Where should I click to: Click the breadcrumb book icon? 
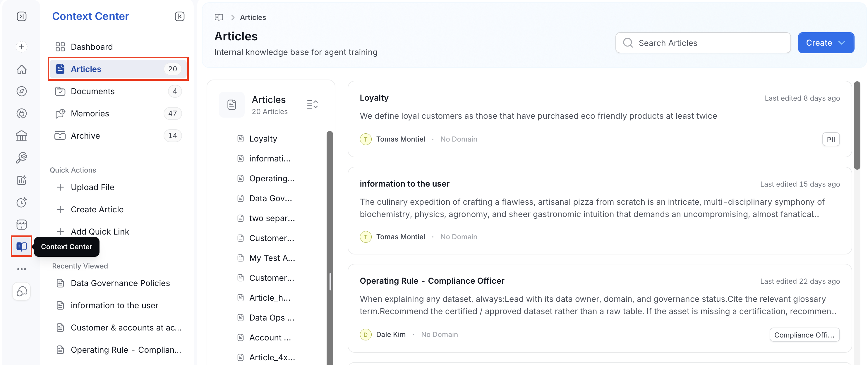[x=219, y=17]
